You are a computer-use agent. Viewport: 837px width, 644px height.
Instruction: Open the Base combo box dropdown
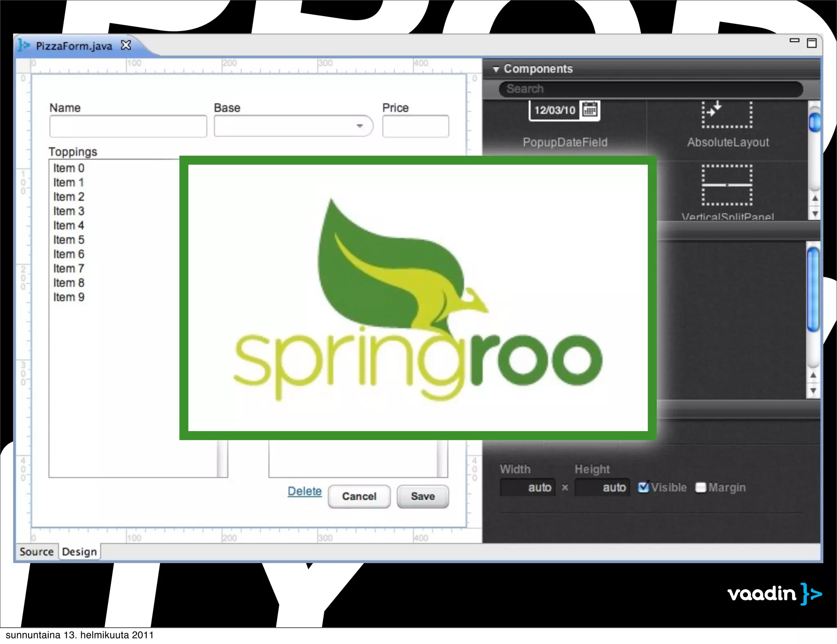[x=360, y=126]
